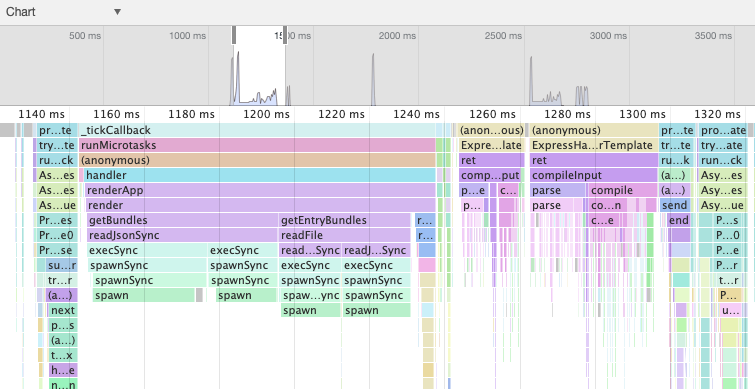Select the pro…ate flame bar
The image size is (755, 389).
(723, 130)
